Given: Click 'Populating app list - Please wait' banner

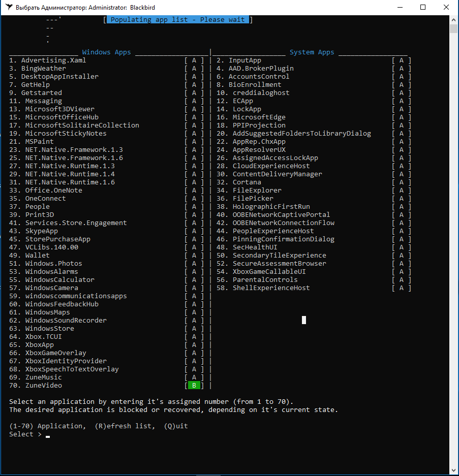Looking at the screenshot, I should coord(178,20).
